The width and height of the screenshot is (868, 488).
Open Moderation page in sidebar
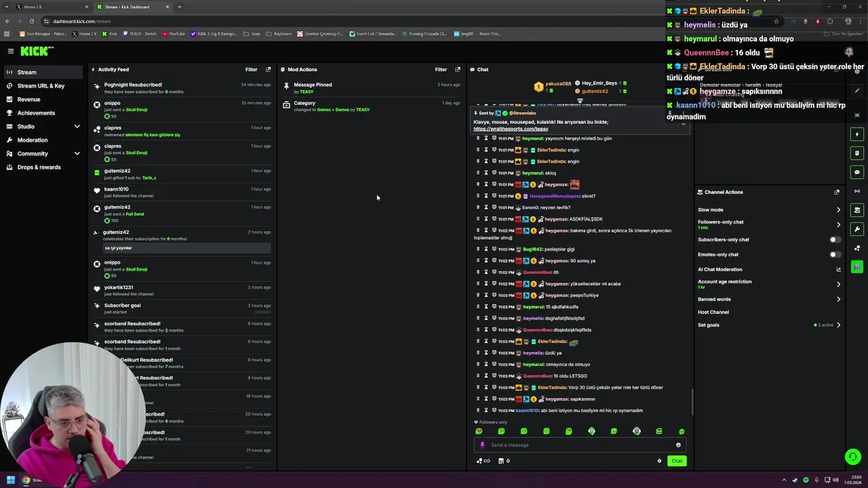(42, 140)
